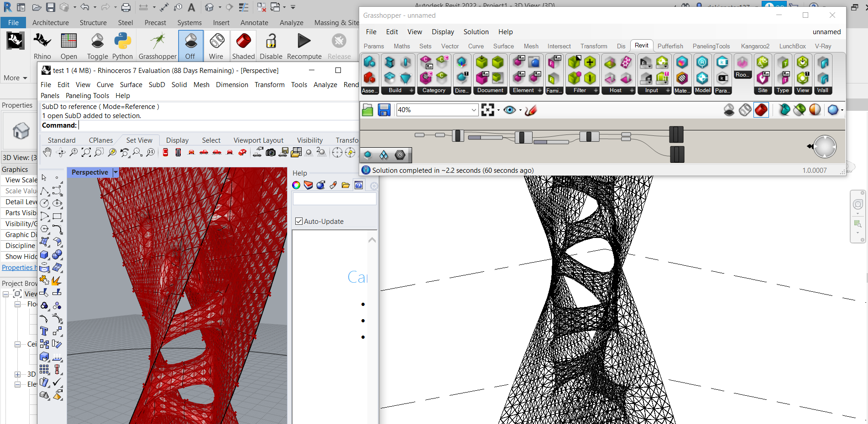Click the Rhino color wheel panel icon
Image resolution: width=868 pixels, height=424 pixels.
tap(296, 185)
